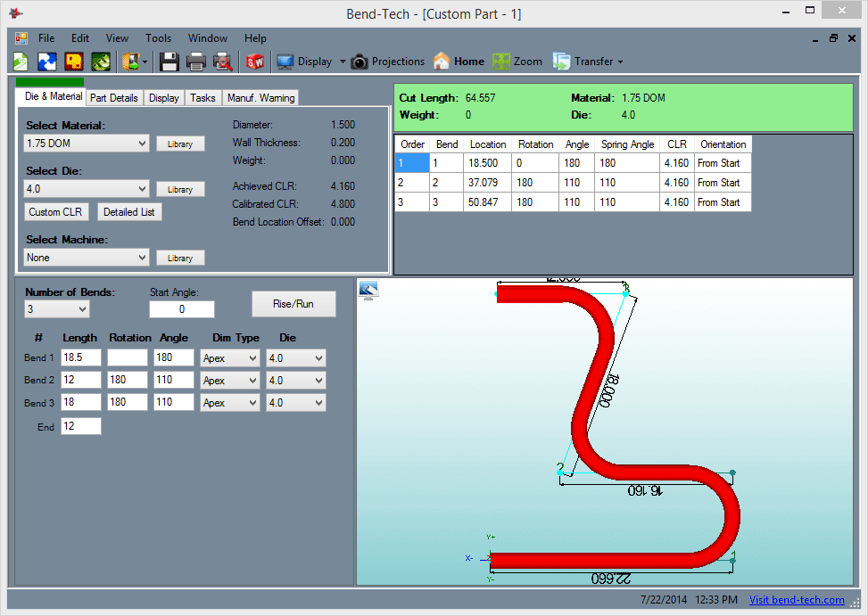Click the SolidWorks export icon
The image size is (868, 616).
tap(255, 62)
